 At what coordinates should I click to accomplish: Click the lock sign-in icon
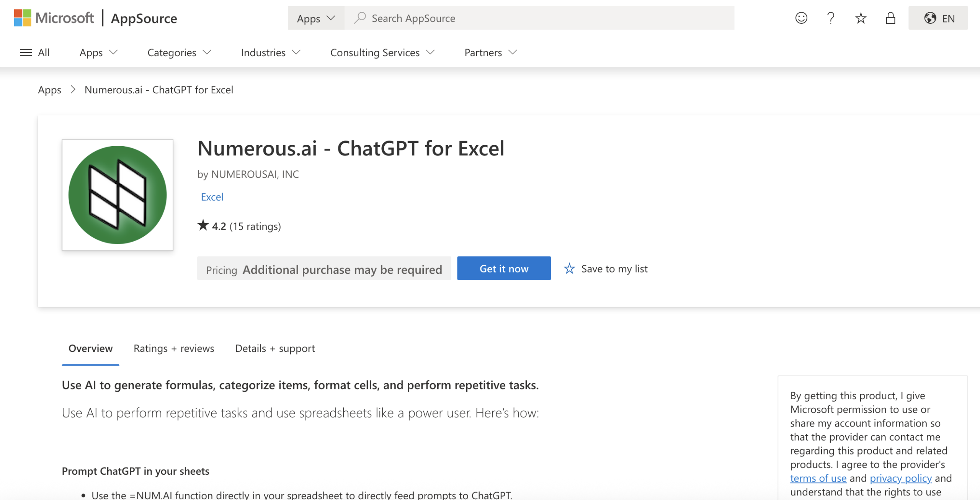(890, 18)
